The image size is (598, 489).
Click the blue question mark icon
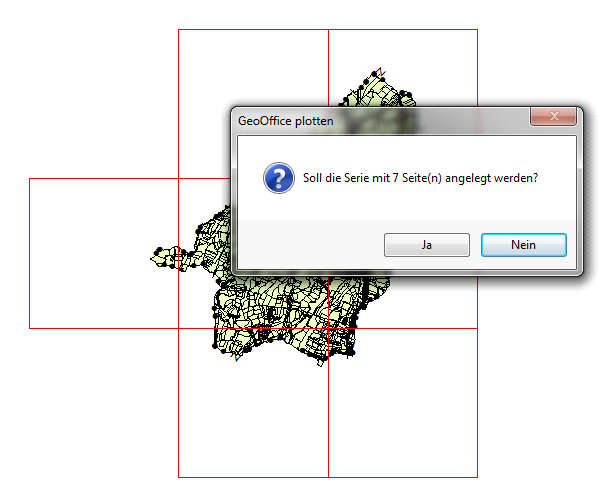[279, 178]
